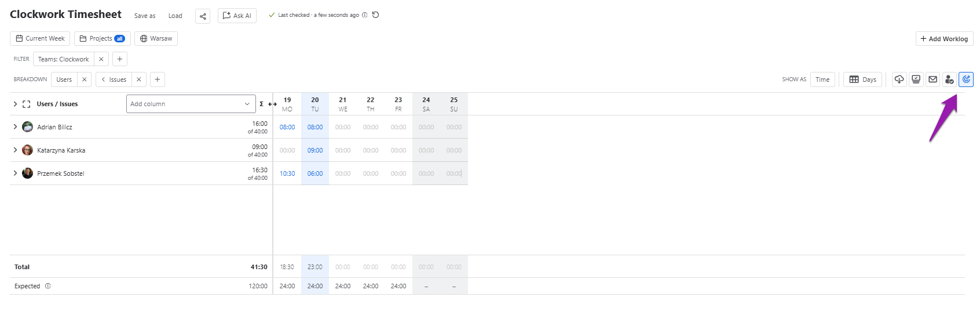Click the monitor checkmark toolbar icon

click(x=916, y=79)
